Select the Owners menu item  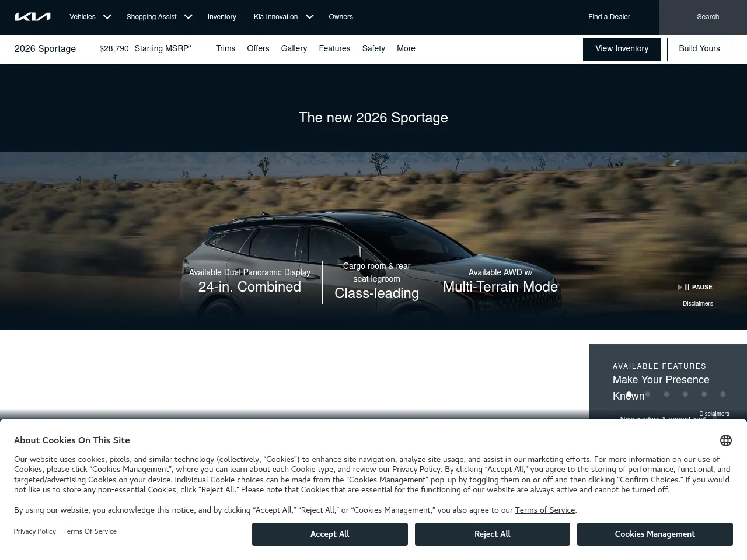coord(341,17)
